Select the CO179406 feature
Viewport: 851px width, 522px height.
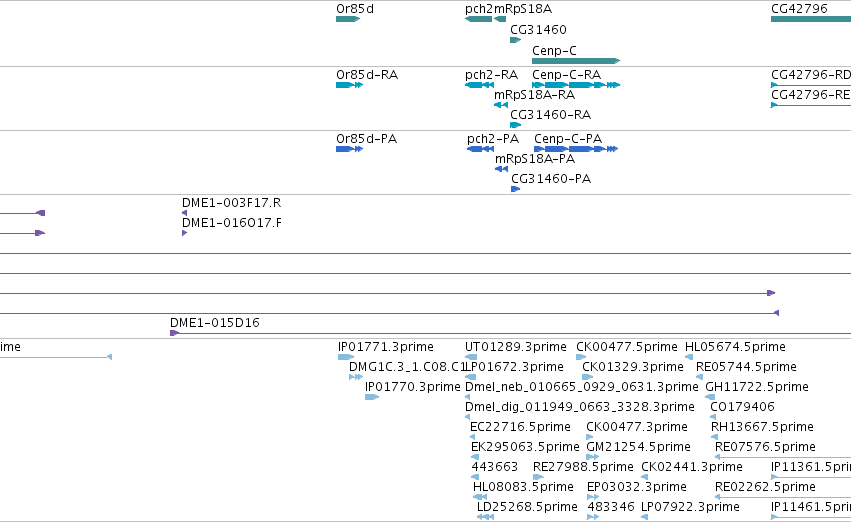pyautogui.click(x=713, y=417)
